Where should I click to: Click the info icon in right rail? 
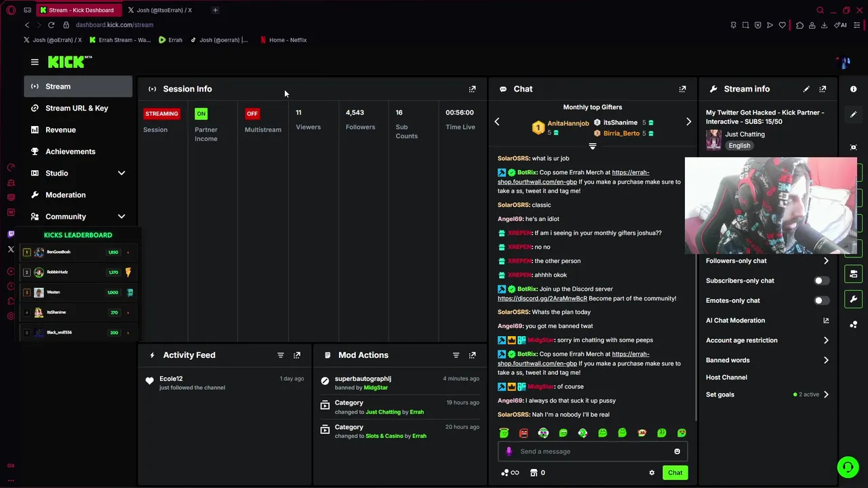[x=854, y=89]
